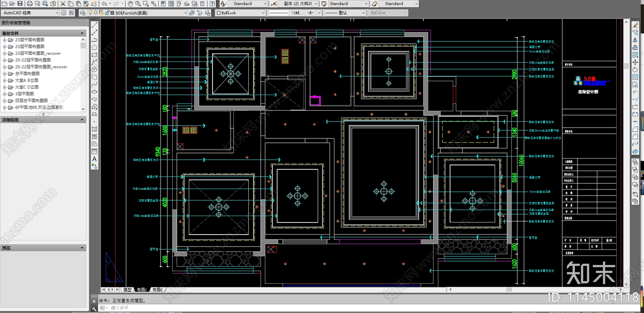Click the Save icon in toolbar
This screenshot has width=644, height=313.
pos(21,4)
